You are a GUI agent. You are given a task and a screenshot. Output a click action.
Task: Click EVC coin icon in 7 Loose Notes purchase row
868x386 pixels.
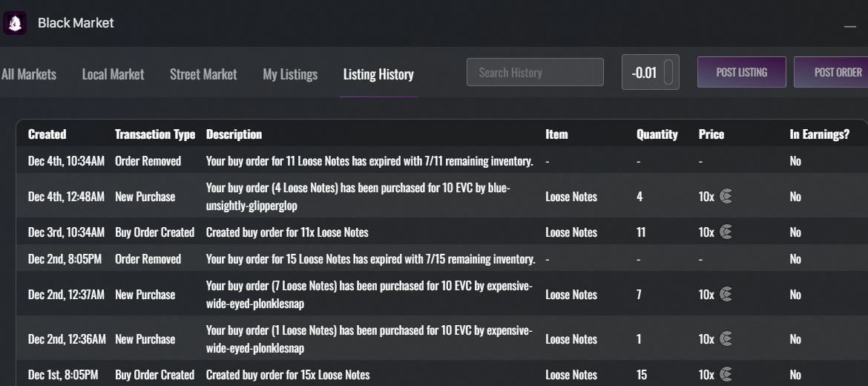tap(726, 295)
